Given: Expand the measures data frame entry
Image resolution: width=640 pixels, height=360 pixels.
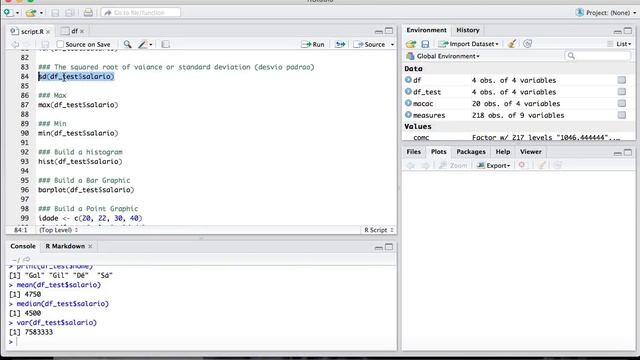Looking at the screenshot, I should point(408,115).
